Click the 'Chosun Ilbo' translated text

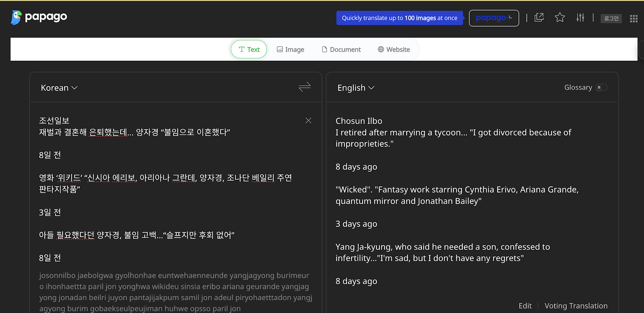pyautogui.click(x=359, y=121)
